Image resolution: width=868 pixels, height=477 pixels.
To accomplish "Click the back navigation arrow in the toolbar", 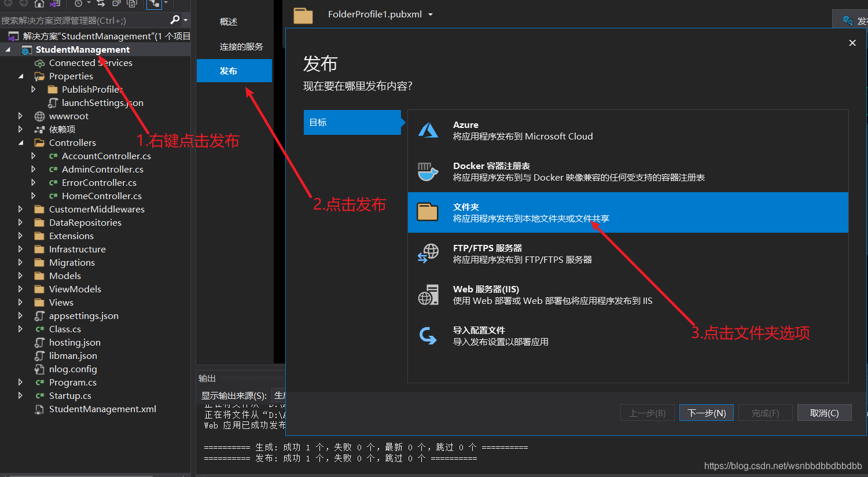I will 8,4.
